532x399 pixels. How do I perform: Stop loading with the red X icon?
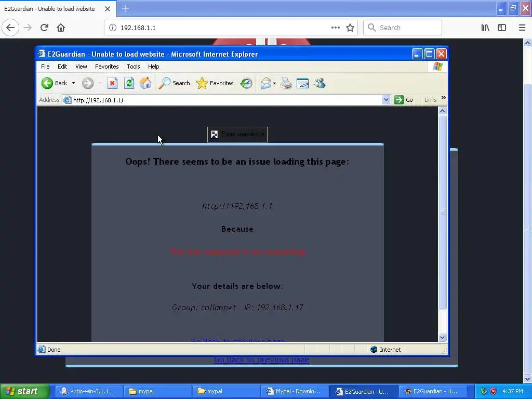[x=112, y=83]
